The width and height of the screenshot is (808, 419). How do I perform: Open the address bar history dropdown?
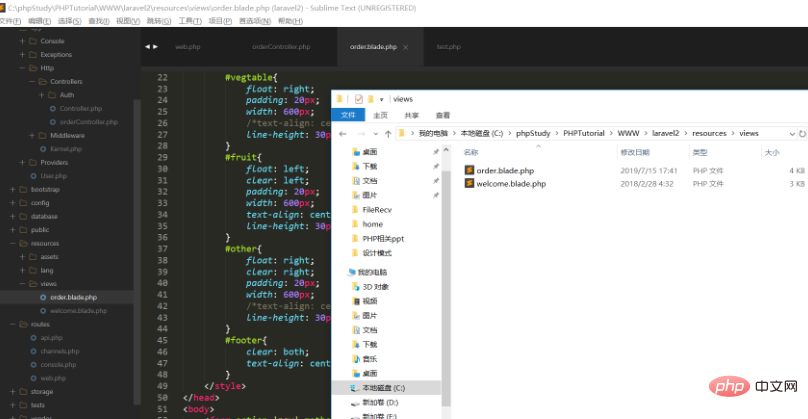pos(792,134)
